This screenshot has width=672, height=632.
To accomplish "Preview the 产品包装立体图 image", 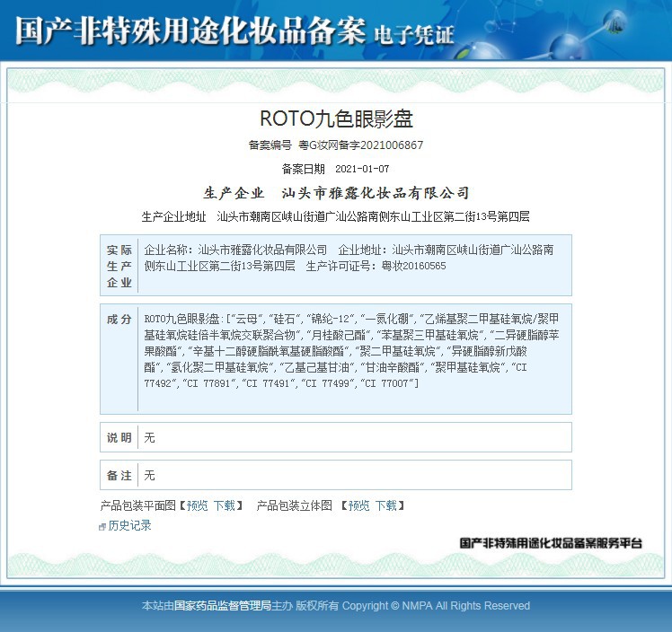I will click(x=359, y=505).
